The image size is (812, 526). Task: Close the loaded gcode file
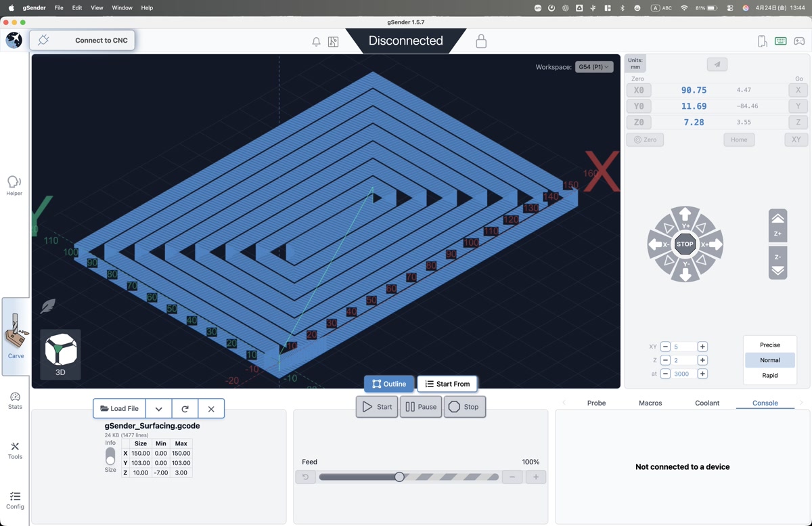211,409
